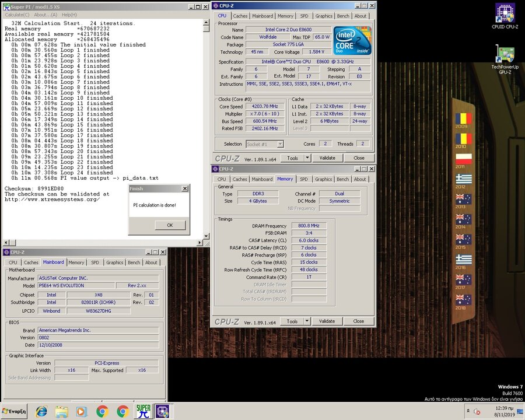Click the X48 chipset field
This screenshot has height=420, width=525.
pos(99,295)
